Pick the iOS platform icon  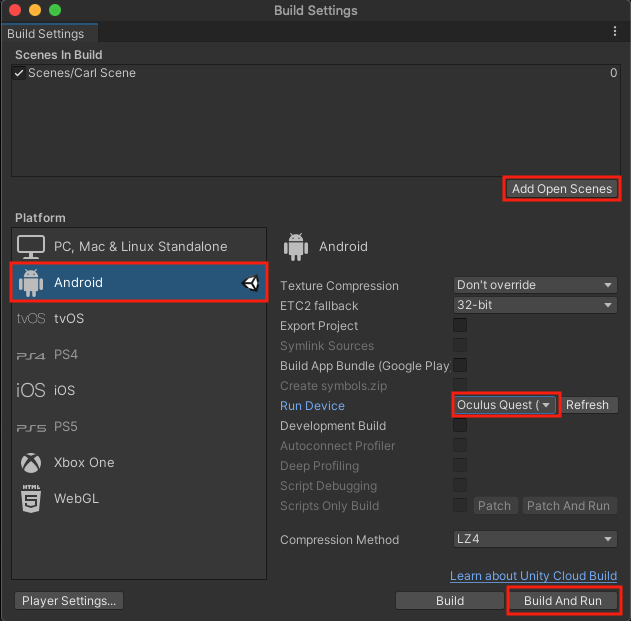coord(30,390)
